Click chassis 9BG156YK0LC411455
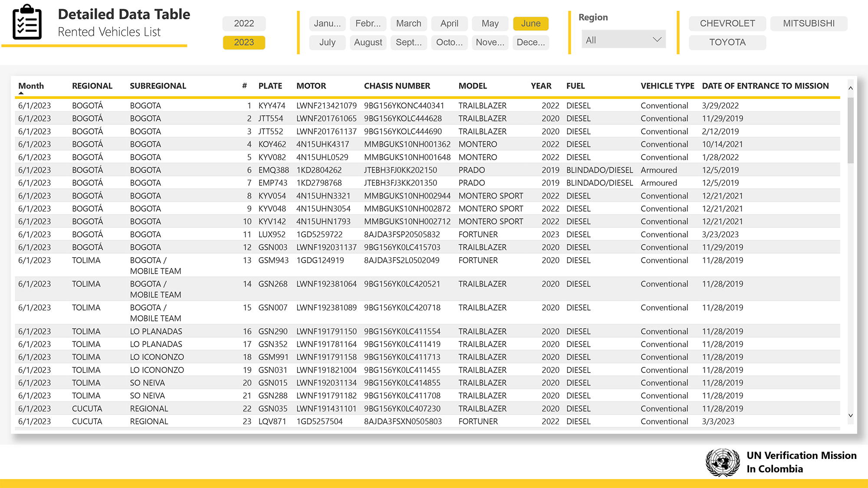The height and width of the screenshot is (488, 868). (402, 370)
